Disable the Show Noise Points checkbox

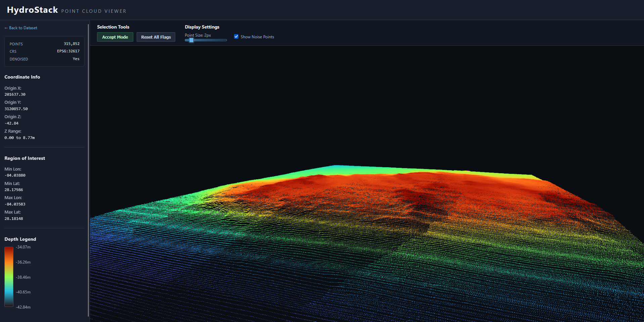[236, 36]
